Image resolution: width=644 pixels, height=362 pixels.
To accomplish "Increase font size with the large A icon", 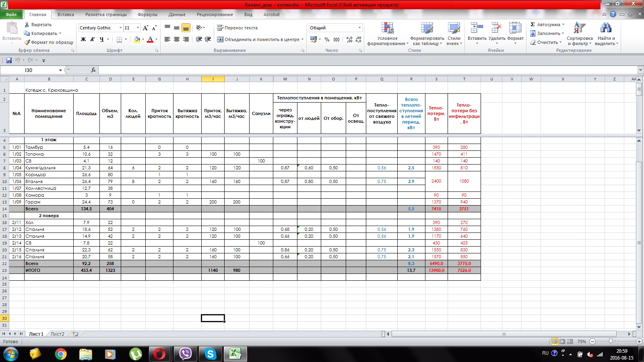I will (145, 28).
